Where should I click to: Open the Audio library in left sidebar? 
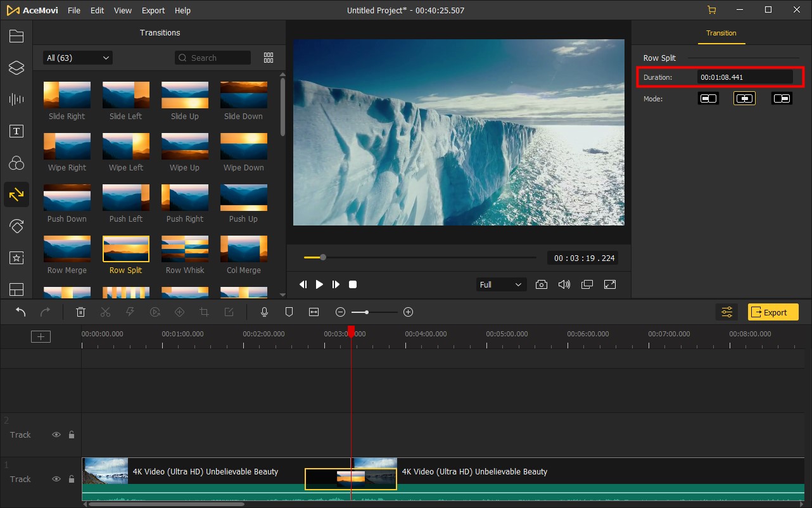coord(16,99)
